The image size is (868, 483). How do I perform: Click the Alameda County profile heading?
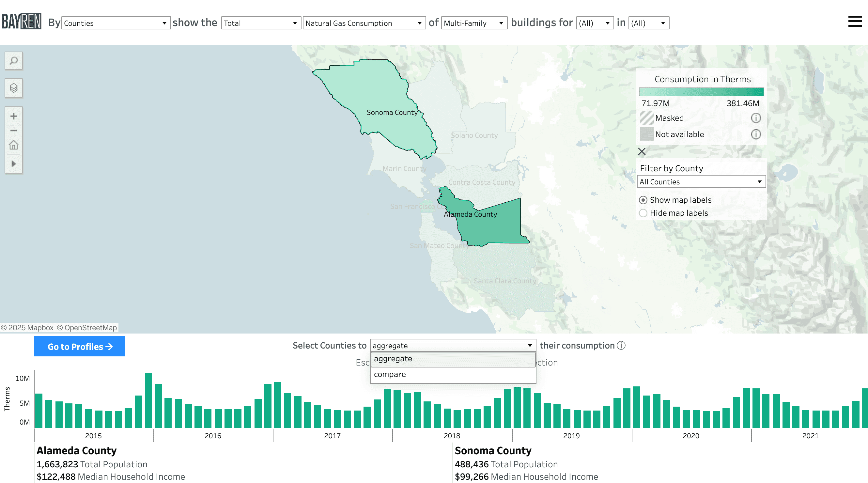coord(76,451)
